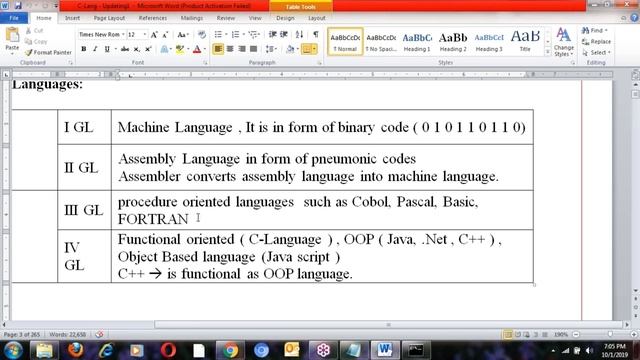Viewport: 640px width, 360px height.
Task: Open the font size dropdown
Action: pos(144,35)
